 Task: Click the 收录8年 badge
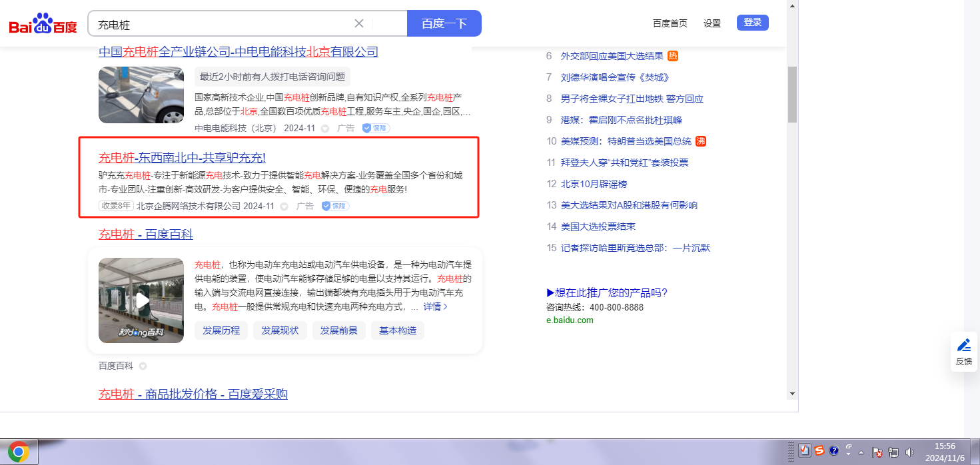coord(117,207)
